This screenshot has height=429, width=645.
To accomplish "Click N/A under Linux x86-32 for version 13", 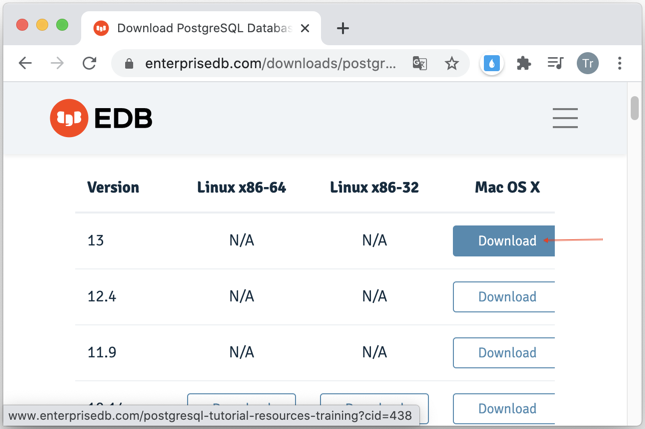I will (374, 241).
